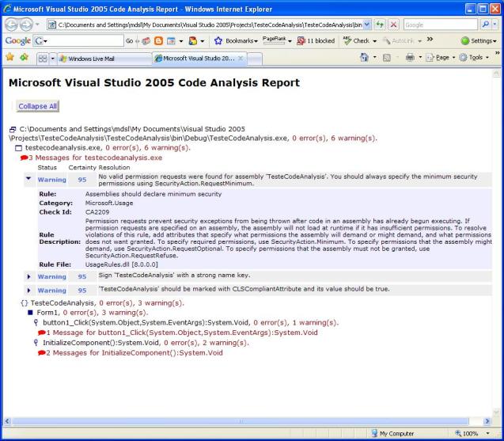The width and height of the screenshot is (504, 441).
Task: Expand the strong name key warning
Action: pyautogui.click(x=29, y=276)
